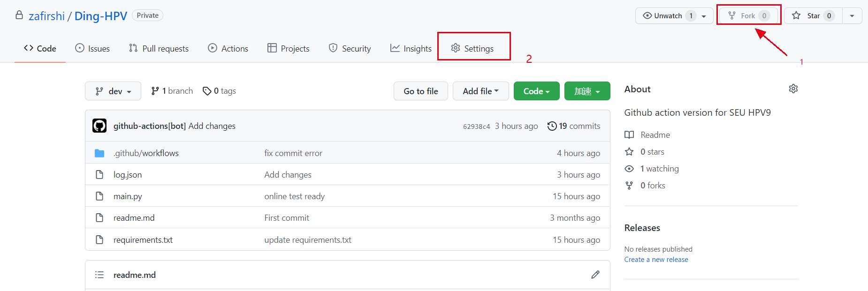This screenshot has height=291, width=868.
Task: Open the Unwatch dropdown caret
Action: pos(704,16)
